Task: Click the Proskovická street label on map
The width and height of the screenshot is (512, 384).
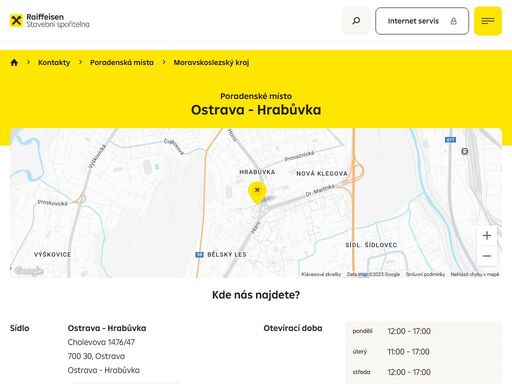Action: (x=52, y=203)
